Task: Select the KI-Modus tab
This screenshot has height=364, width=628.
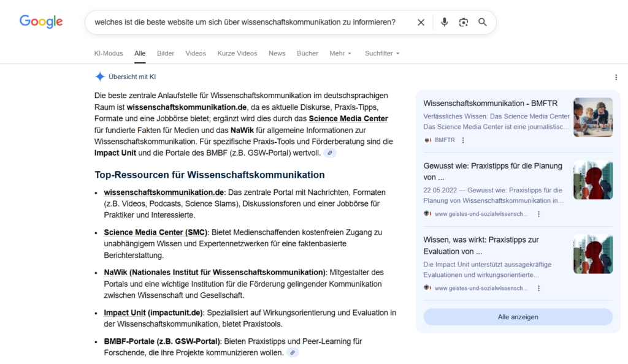Action: tap(109, 53)
